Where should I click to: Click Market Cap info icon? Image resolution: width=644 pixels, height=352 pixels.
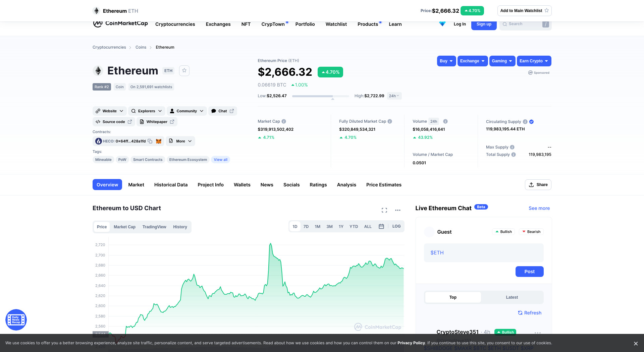tap(284, 121)
